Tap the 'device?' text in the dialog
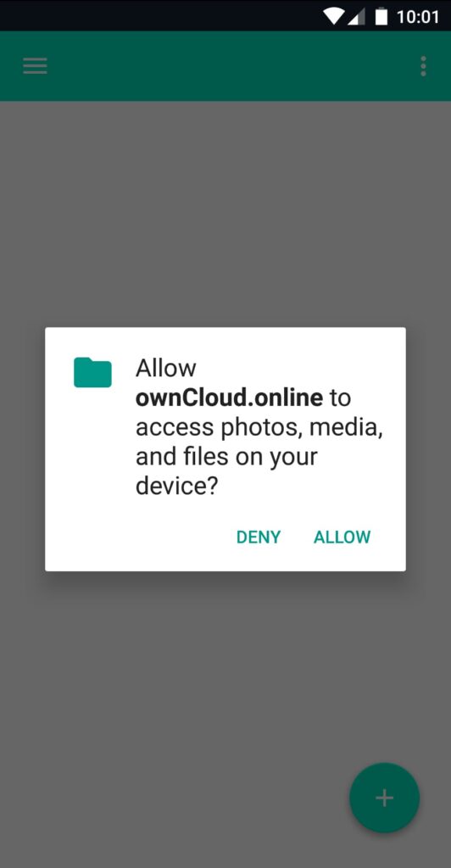 click(177, 487)
